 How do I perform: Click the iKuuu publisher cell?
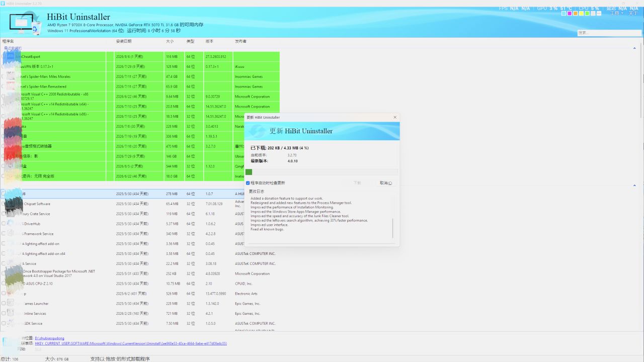[240, 66]
